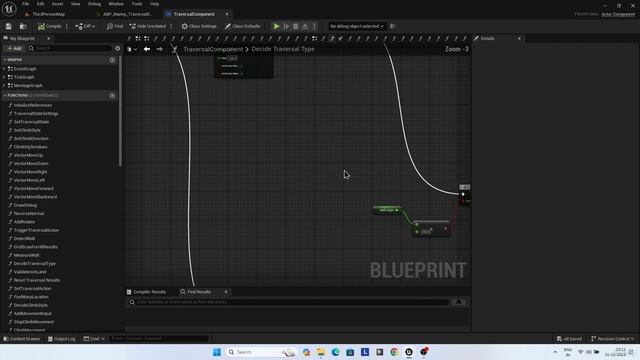Viewport: 640px width, 360px height.
Task: Toggle Hide Unrelated nodes
Action: click(x=147, y=26)
